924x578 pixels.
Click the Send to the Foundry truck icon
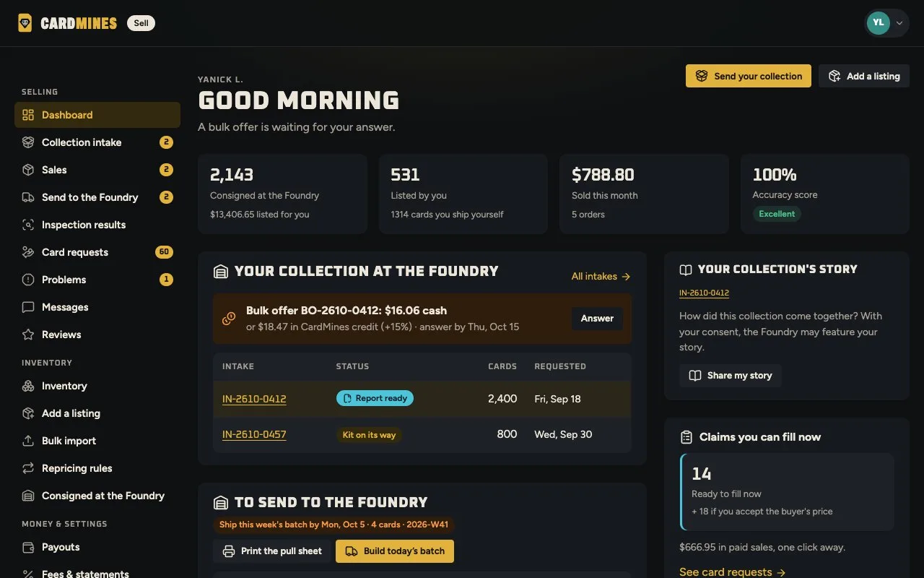click(x=28, y=197)
